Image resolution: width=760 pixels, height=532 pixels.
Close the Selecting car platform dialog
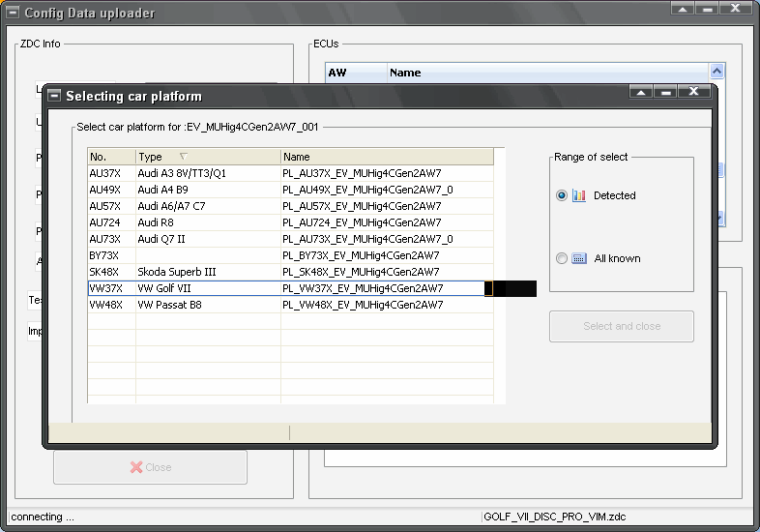point(693,91)
